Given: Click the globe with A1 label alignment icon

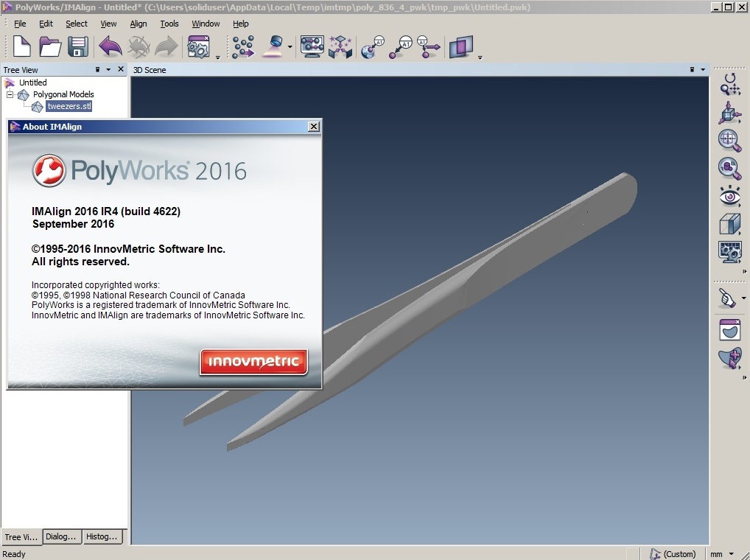Looking at the screenshot, I should (373, 47).
